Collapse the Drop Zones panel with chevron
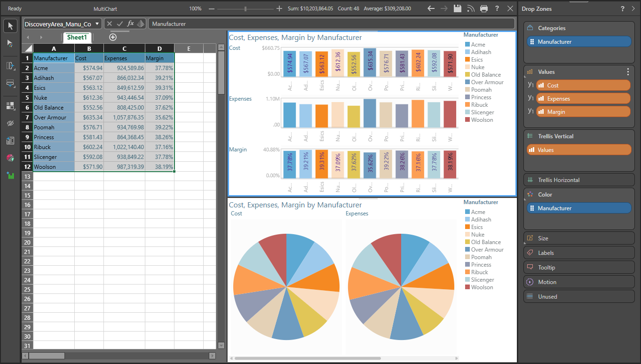 click(633, 9)
